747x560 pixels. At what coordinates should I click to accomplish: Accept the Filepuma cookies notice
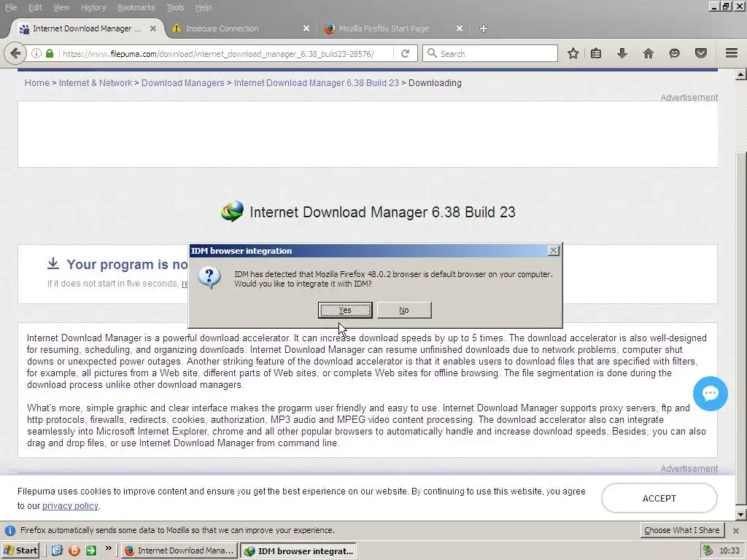coord(659,498)
